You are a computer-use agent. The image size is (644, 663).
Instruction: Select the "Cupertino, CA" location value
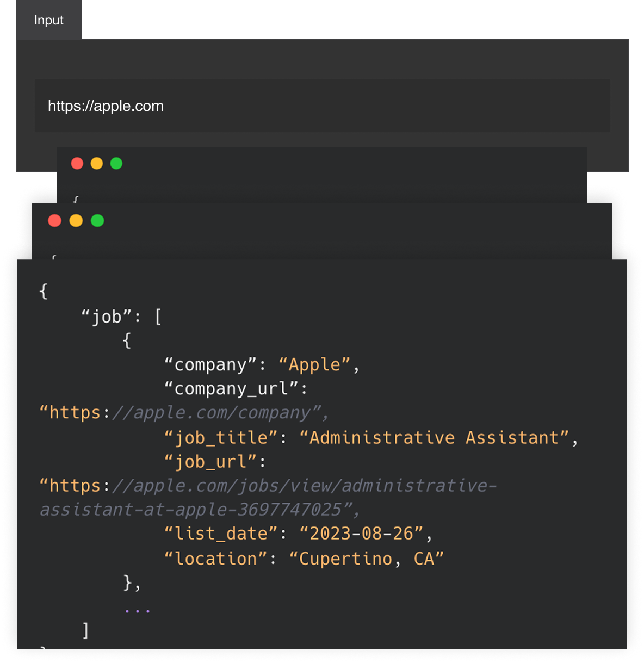click(366, 559)
